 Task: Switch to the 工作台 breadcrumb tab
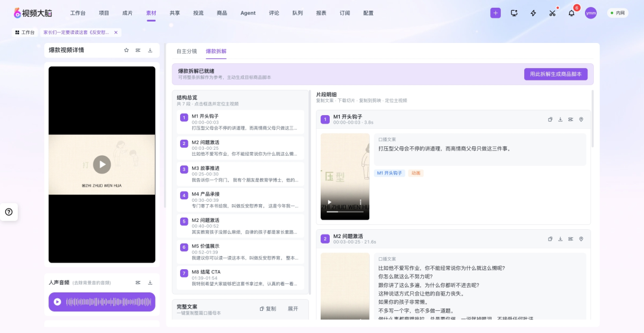(25, 32)
